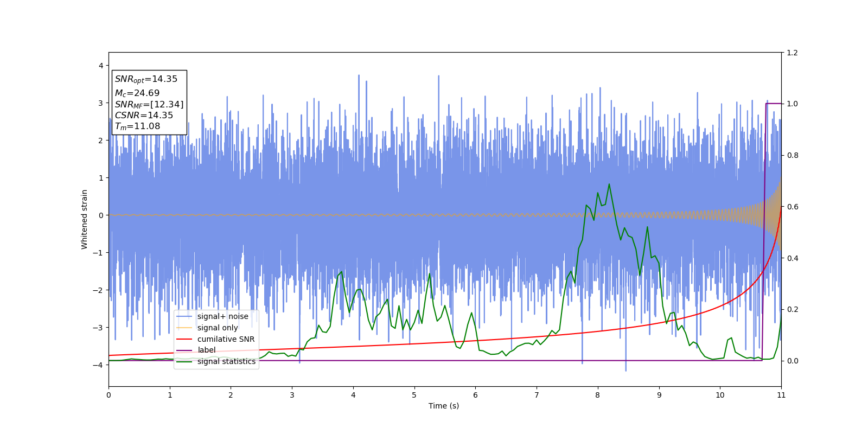Click the right y-axis tick label 0.0
Screen dimensions: 868x434
(x=793, y=361)
